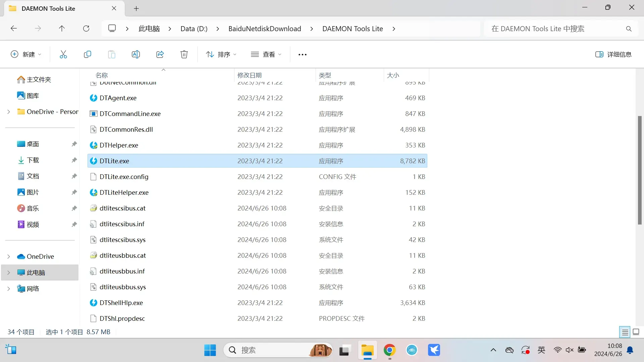Click the dtlitescsibus.cat file icon
The image size is (644, 362).
[94, 208]
